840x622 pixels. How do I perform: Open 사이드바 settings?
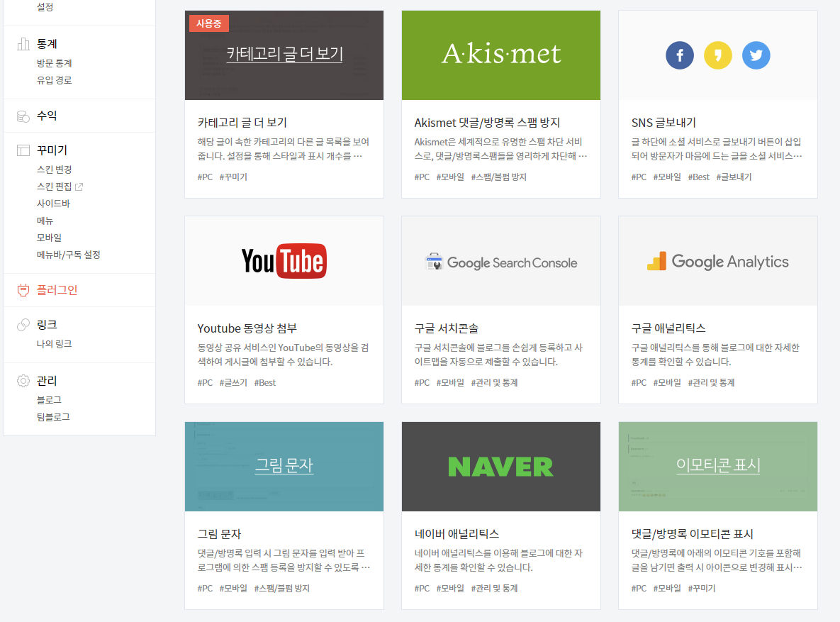pos(54,204)
